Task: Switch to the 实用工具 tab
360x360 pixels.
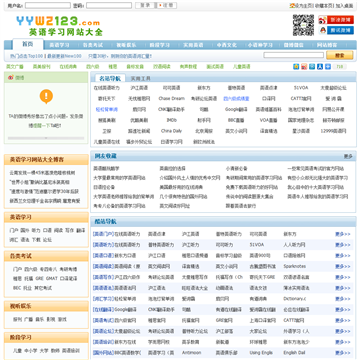Action: click(140, 79)
